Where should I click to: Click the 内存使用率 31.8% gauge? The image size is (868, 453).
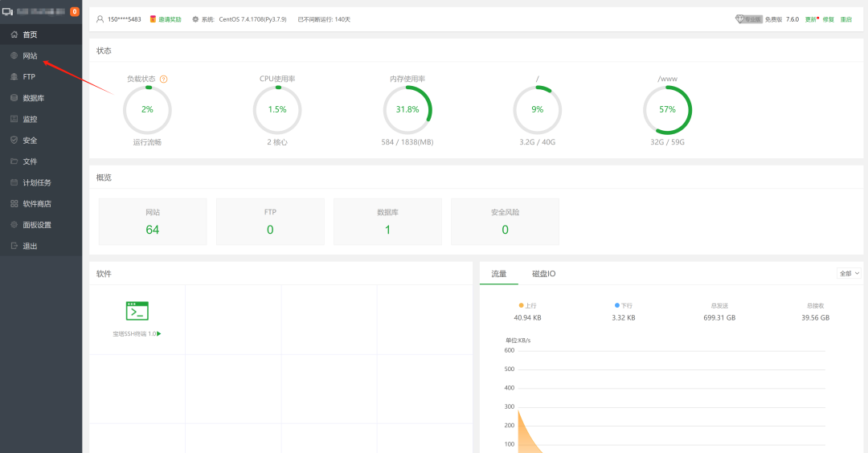(407, 110)
